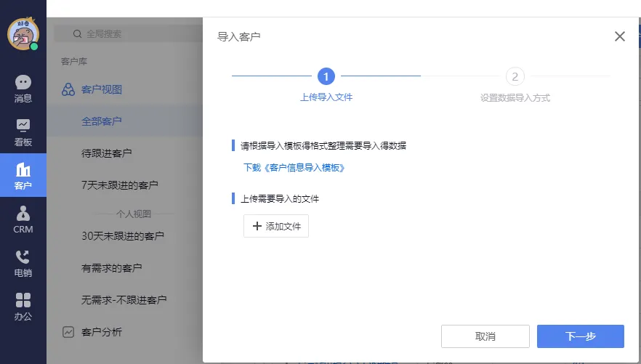Click step 1 circle 上传导入文件

point(326,76)
